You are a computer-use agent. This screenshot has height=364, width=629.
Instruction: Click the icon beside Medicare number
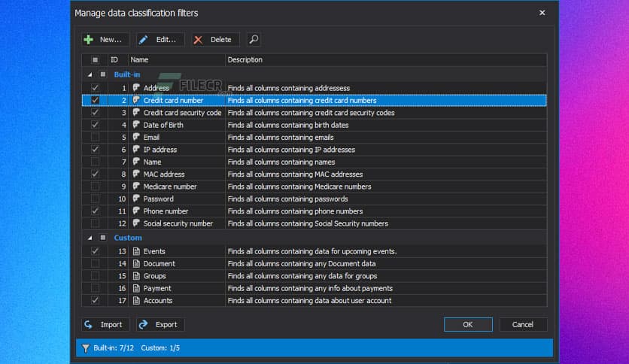(x=136, y=186)
